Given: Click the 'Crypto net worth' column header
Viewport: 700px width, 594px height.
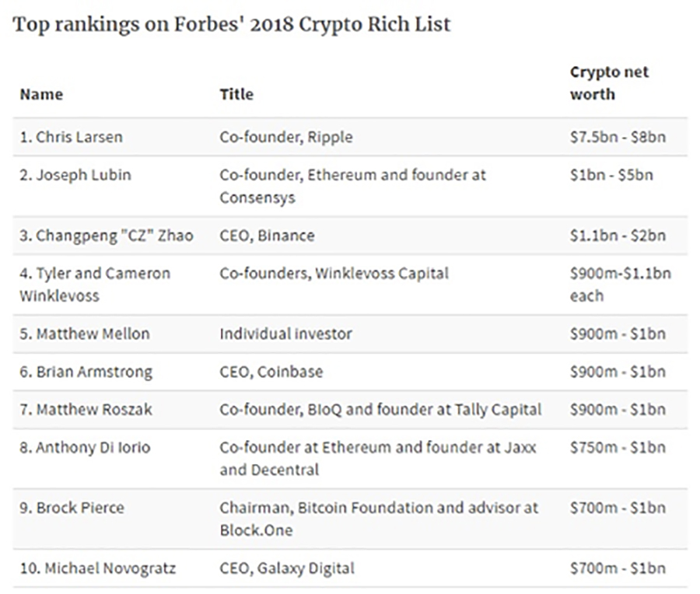Looking at the screenshot, I should (x=609, y=83).
